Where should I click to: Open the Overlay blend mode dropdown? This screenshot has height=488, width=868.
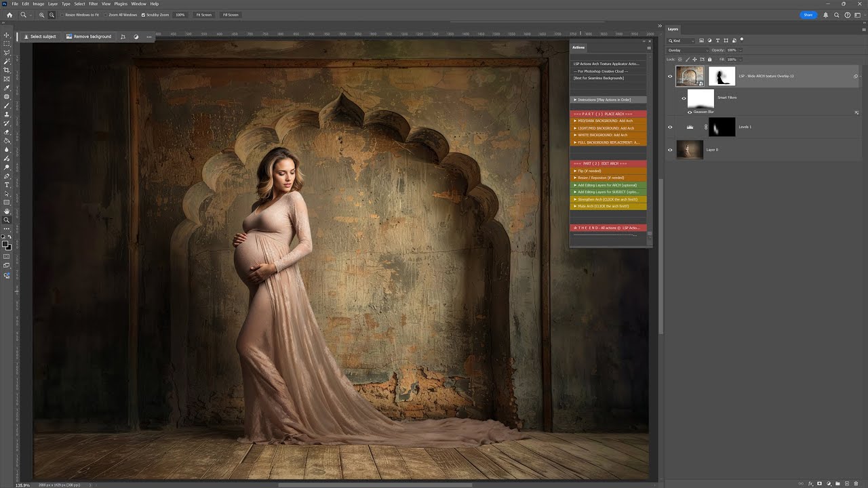click(x=688, y=50)
